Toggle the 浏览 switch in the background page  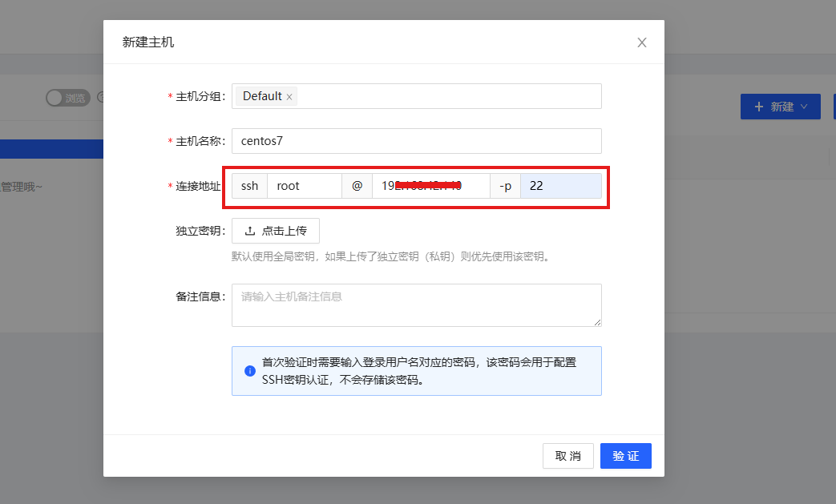click(68, 98)
